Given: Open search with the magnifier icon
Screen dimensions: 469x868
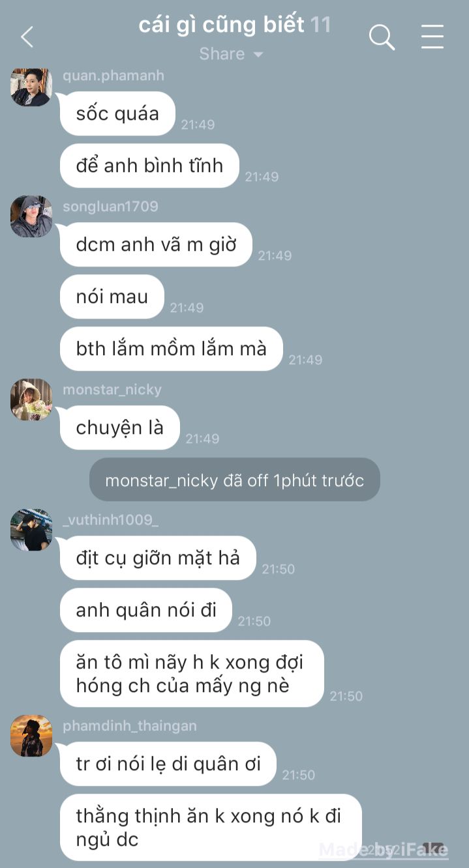Looking at the screenshot, I should [382, 37].
